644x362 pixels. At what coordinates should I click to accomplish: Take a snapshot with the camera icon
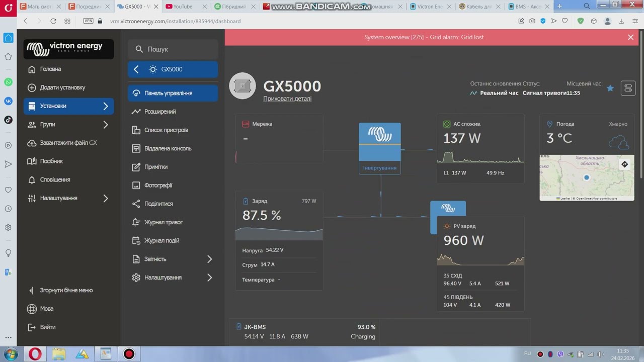532,21
